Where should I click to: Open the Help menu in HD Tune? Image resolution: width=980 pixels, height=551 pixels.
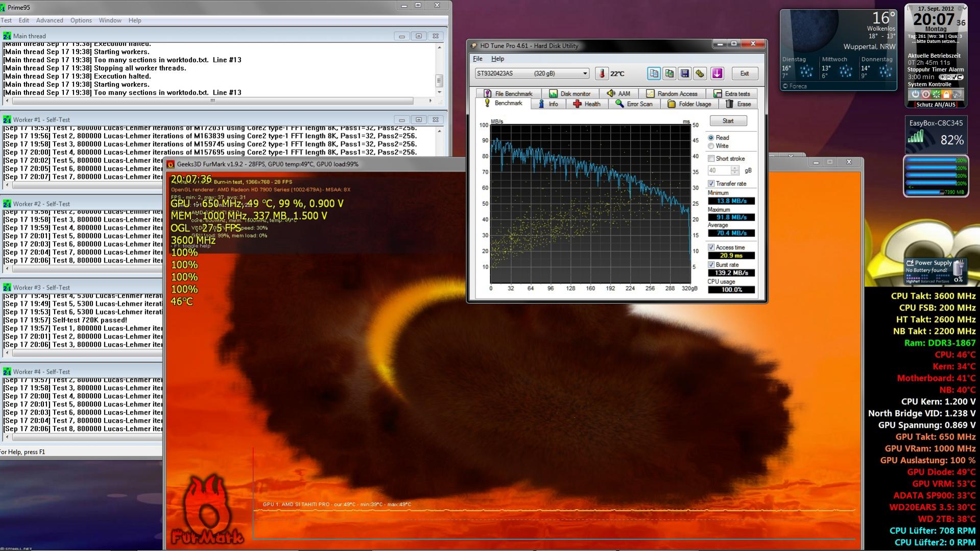point(497,59)
